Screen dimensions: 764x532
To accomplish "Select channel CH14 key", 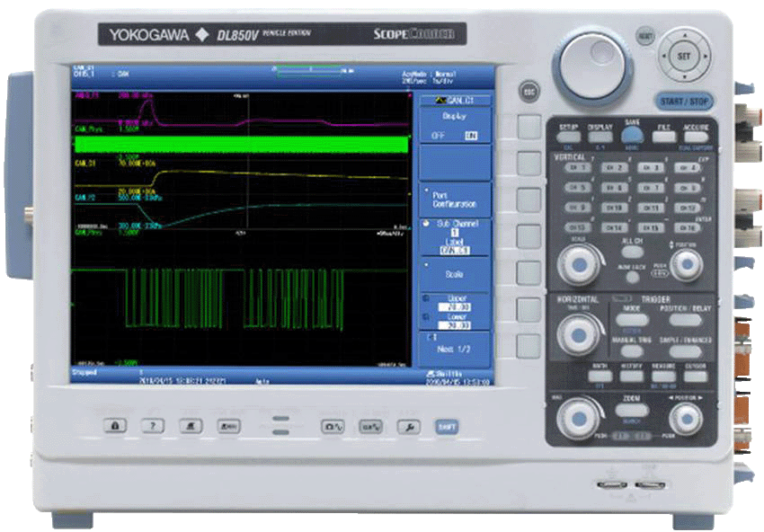I will (614, 227).
